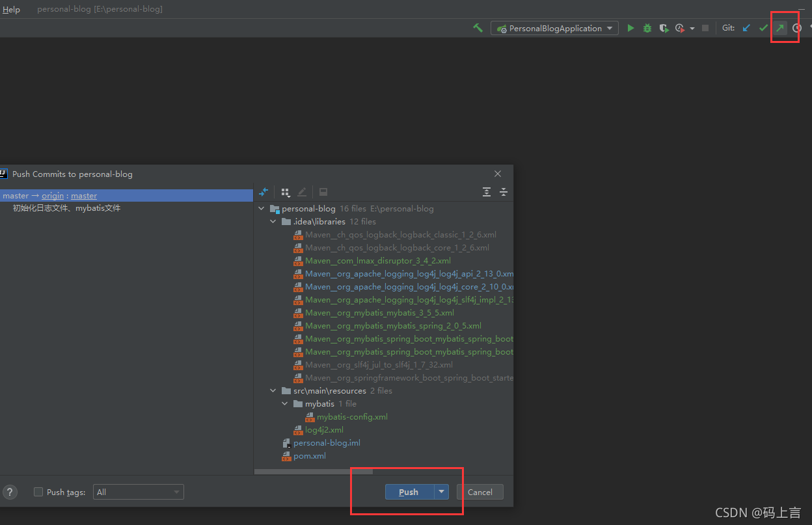812x525 pixels.
Task: Toggle the preview diff panel icon
Action: pyautogui.click(x=323, y=192)
